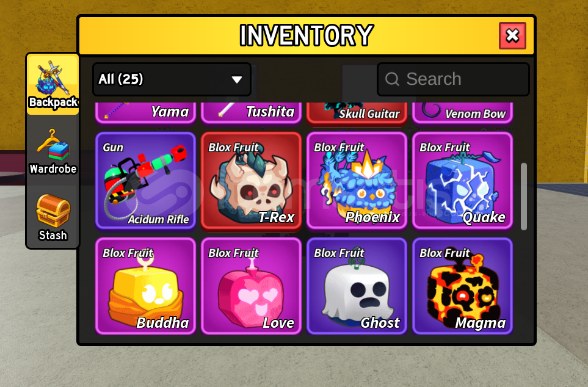Select the Love Blox Fruit item
The image size is (588, 387).
click(251, 286)
